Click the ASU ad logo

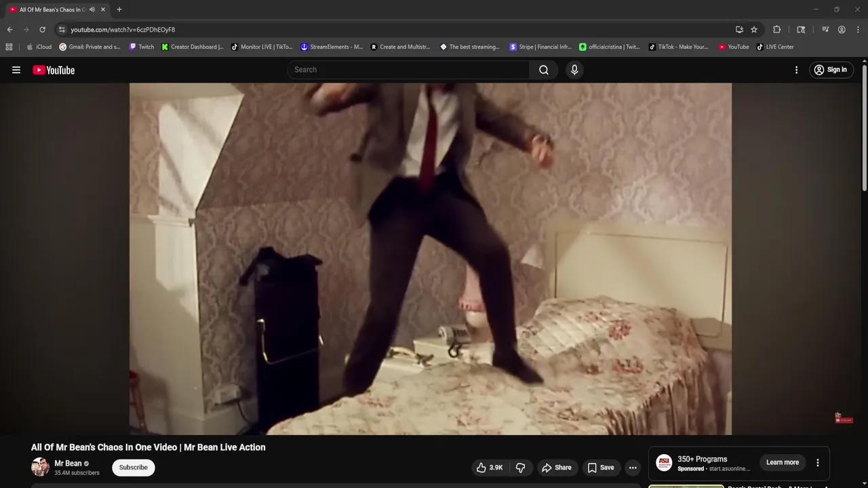665,463
